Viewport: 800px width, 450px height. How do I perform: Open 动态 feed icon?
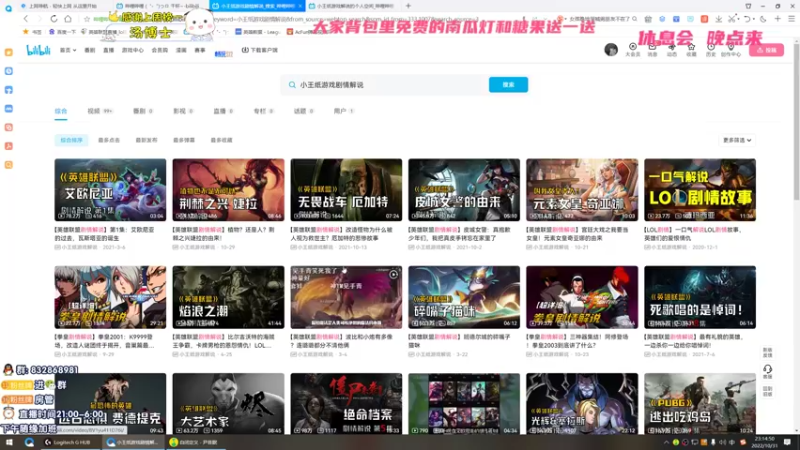point(671,49)
